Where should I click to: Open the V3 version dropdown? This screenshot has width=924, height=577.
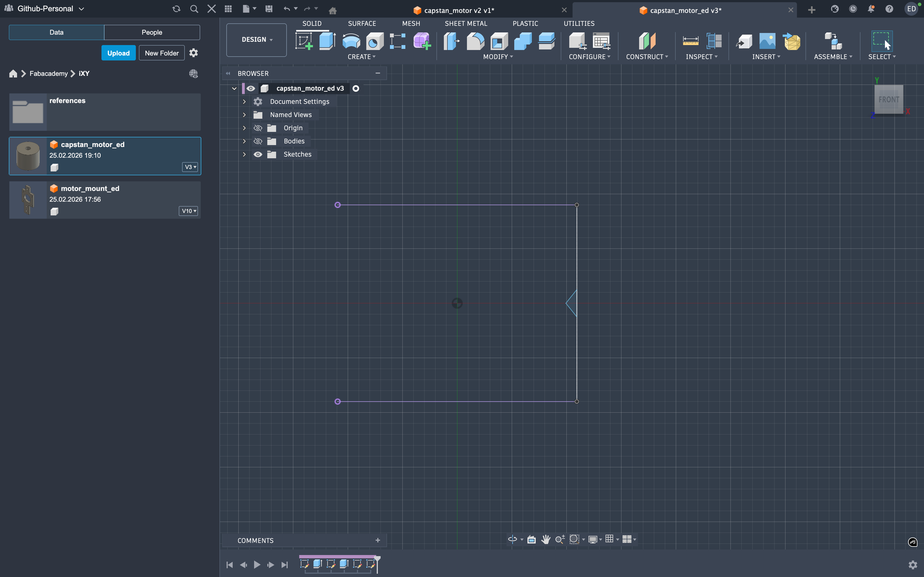pyautogui.click(x=190, y=167)
